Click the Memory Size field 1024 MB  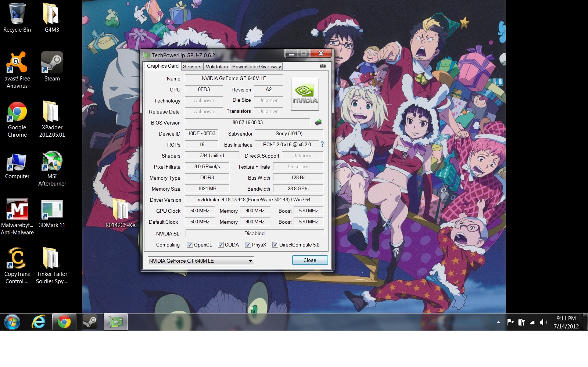[207, 188]
